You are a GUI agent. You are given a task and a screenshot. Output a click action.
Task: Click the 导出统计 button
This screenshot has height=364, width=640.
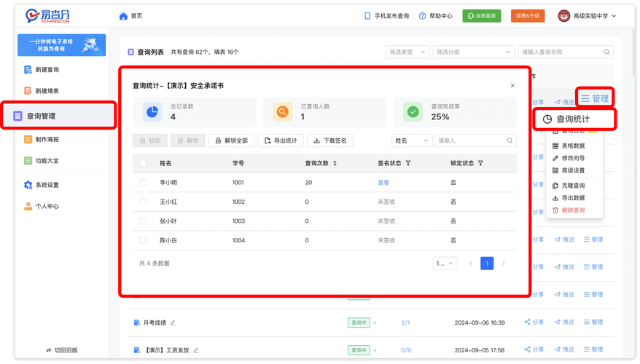[x=281, y=141]
